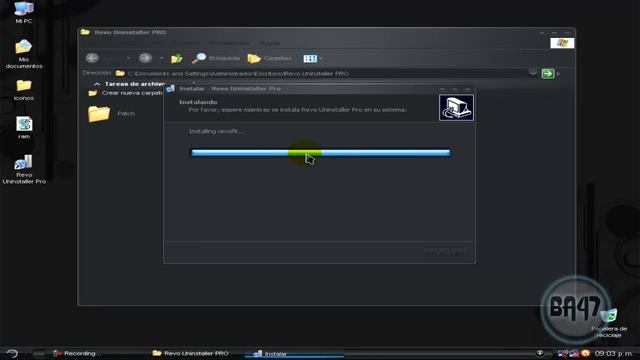The width and height of the screenshot is (640, 360).
Task: Open the iconos folder on desktop
Action: point(24,90)
